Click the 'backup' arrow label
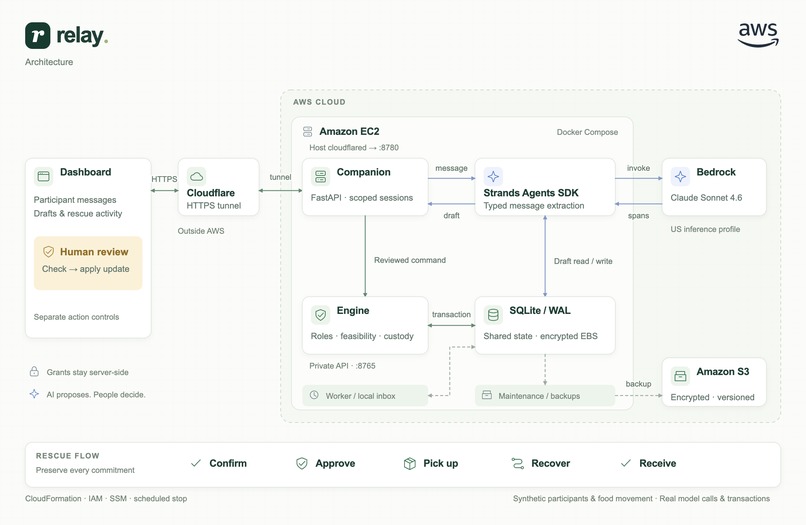 (x=638, y=384)
